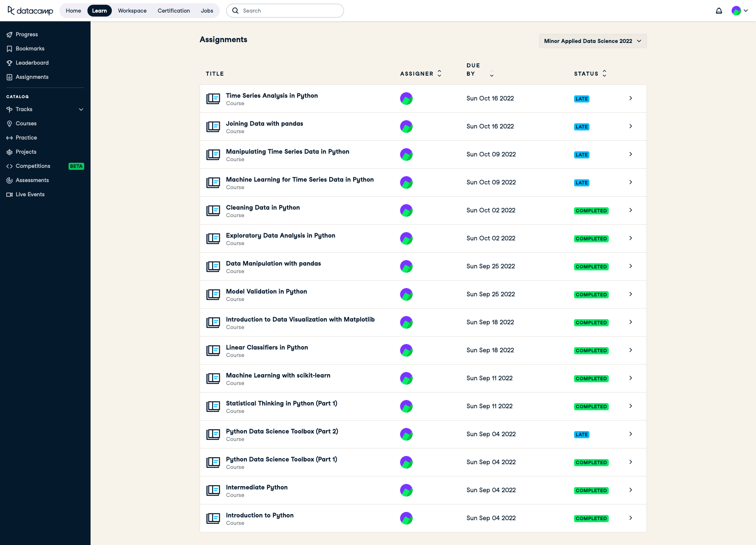Collapse the Tracks catalog entry

[81, 109]
